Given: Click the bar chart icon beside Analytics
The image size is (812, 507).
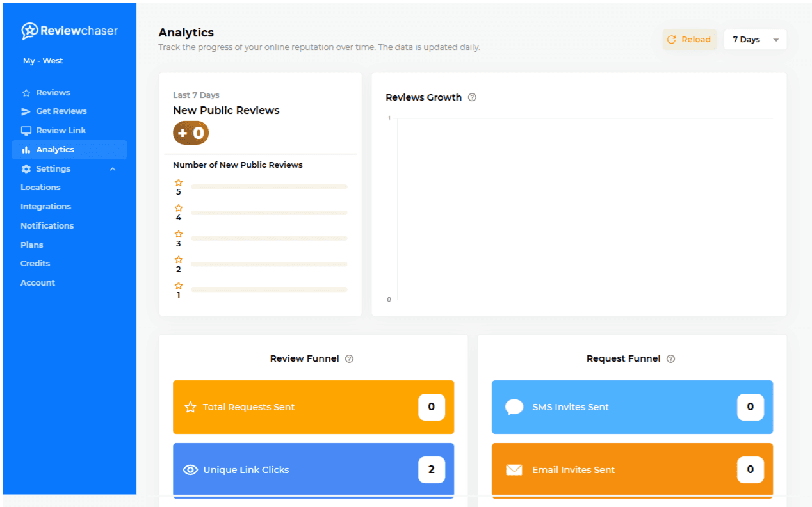Looking at the screenshot, I should [x=26, y=150].
